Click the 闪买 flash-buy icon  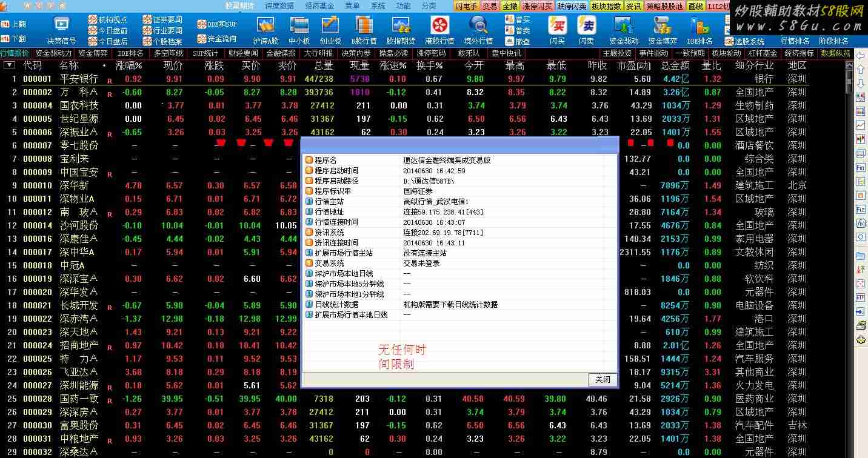click(x=557, y=25)
